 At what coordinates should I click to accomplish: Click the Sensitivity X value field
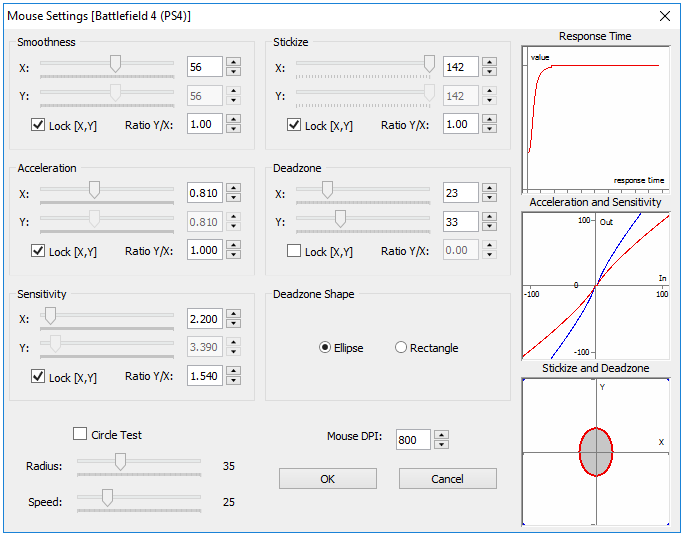pos(205,318)
